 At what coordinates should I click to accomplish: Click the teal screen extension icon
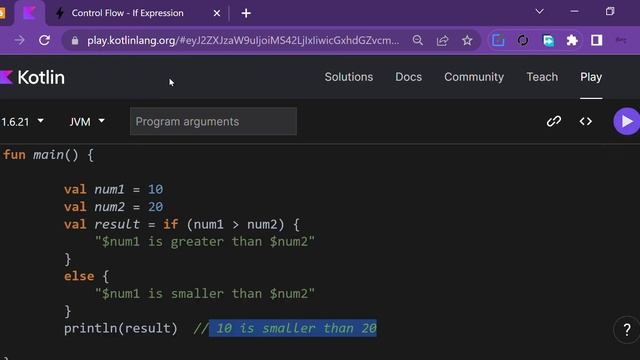click(548, 40)
